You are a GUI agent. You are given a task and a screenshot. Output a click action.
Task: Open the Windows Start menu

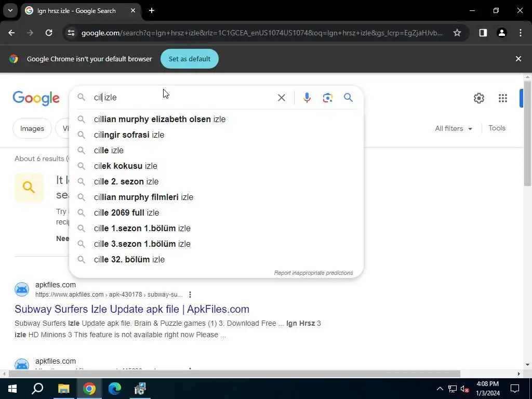pyautogui.click(x=12, y=389)
